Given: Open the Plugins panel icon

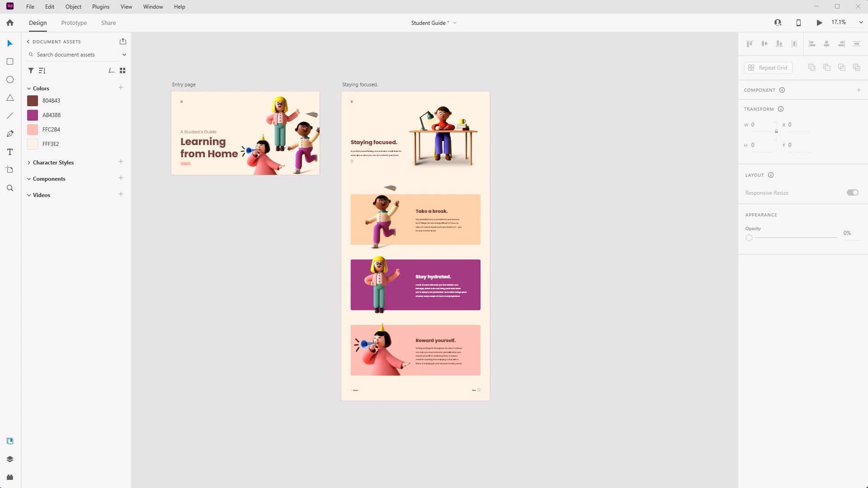Looking at the screenshot, I should click(10, 477).
